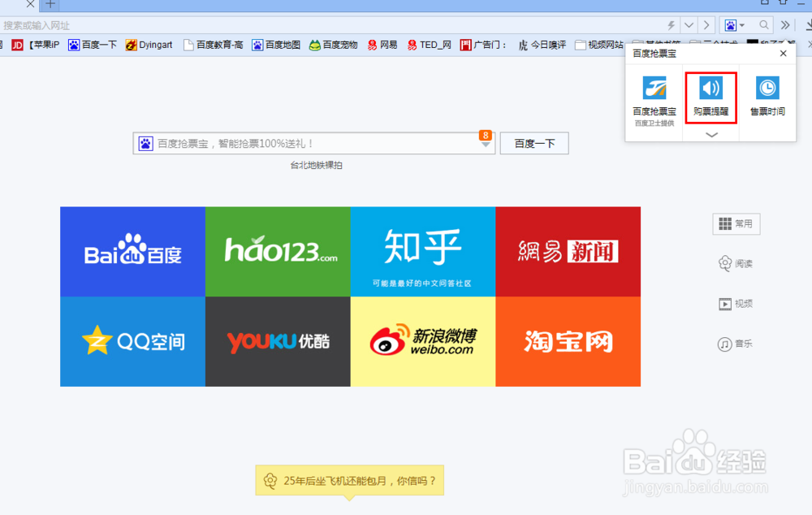Open the 新浪微博 weibo.com tile
The width and height of the screenshot is (812, 515).
(423, 341)
